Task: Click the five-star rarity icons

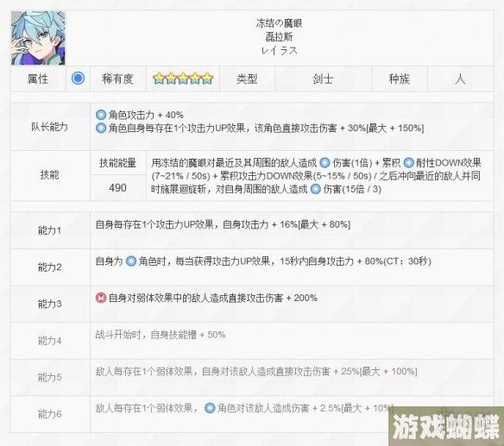Action: 183,79
